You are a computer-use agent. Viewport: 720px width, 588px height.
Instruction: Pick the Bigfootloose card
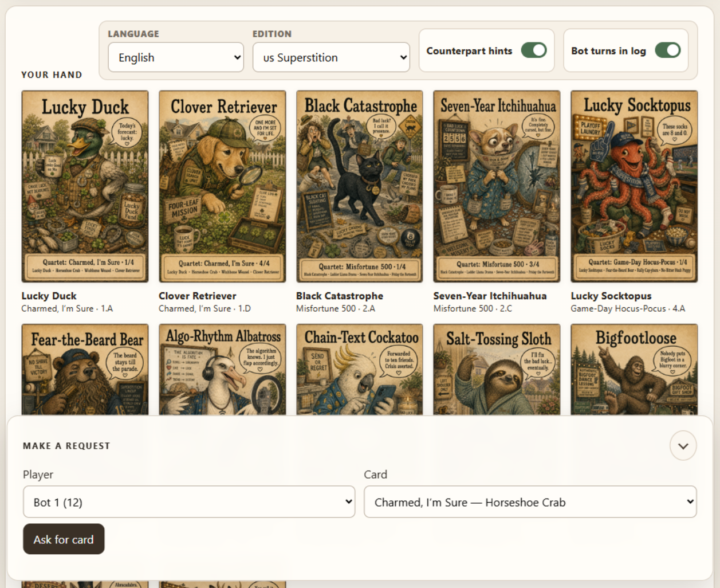(634, 370)
